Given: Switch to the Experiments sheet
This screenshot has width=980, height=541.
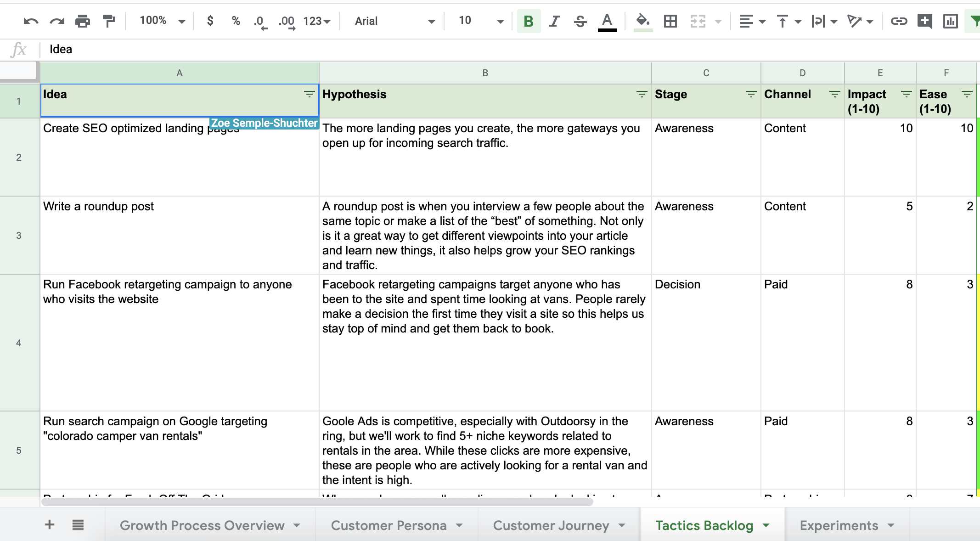Looking at the screenshot, I should pos(839,525).
